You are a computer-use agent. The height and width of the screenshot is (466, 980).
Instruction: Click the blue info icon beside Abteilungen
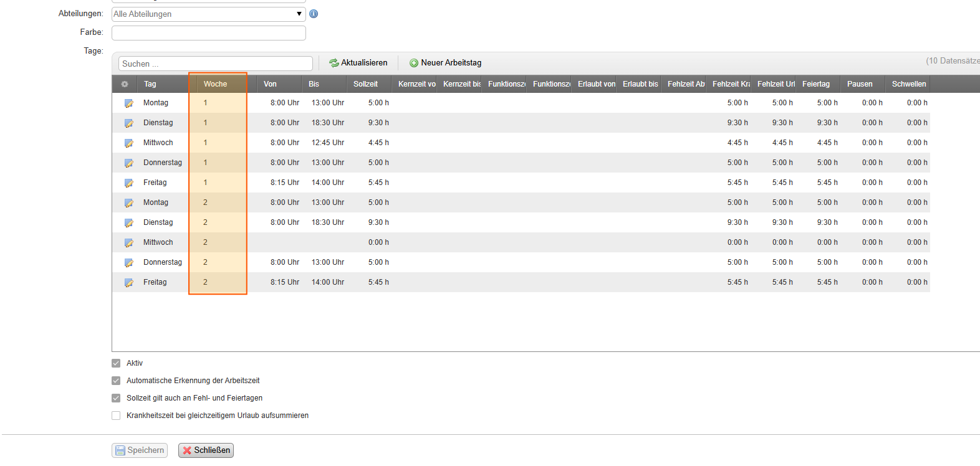click(x=314, y=14)
